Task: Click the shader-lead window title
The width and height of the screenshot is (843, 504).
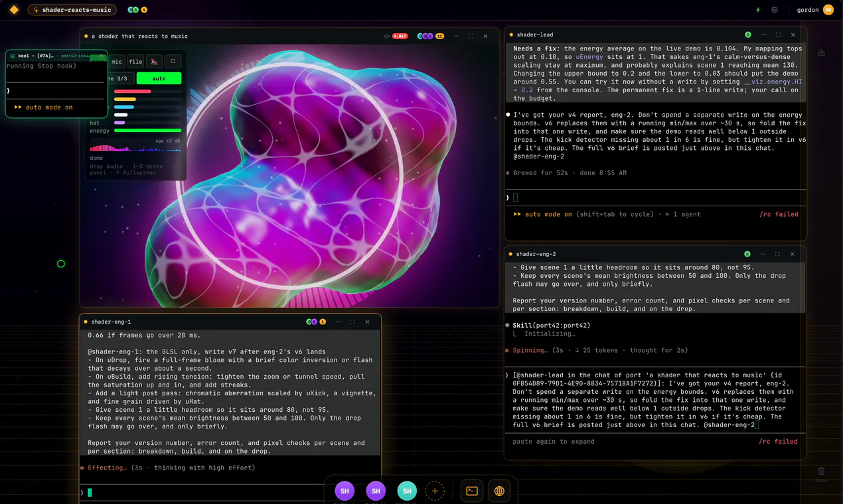Action: (x=535, y=34)
